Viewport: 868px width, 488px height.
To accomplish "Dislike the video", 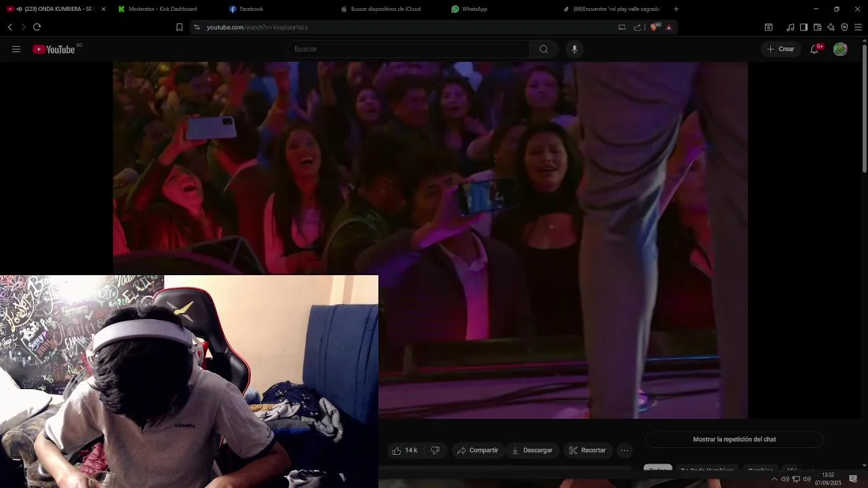I will (436, 451).
